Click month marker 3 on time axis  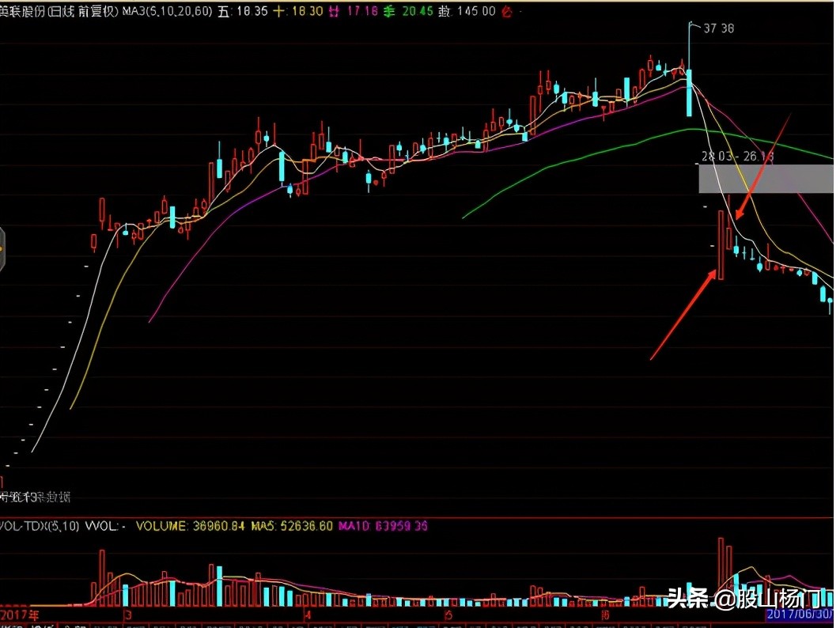coord(128,615)
